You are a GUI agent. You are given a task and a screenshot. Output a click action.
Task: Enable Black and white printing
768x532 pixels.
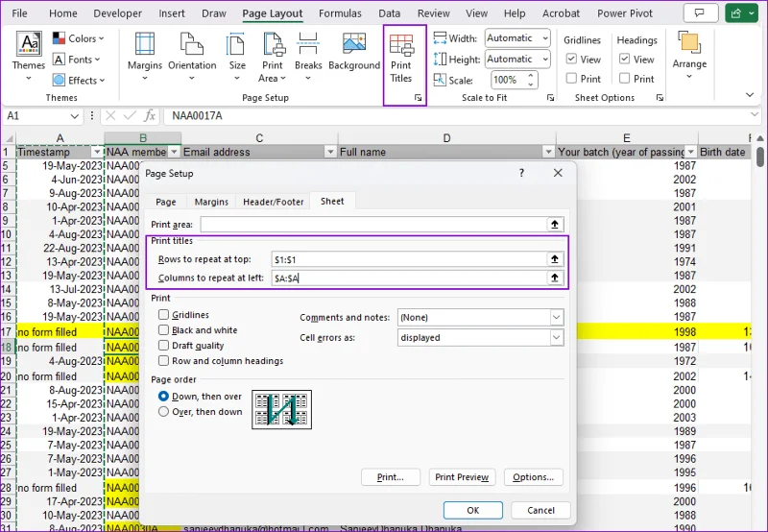pos(163,330)
